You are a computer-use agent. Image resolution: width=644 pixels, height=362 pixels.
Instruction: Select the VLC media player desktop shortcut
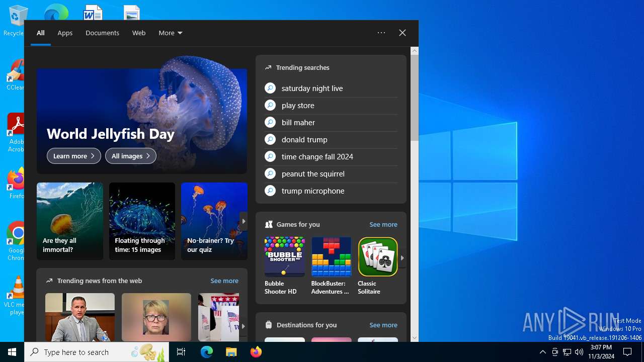pyautogui.click(x=15, y=296)
